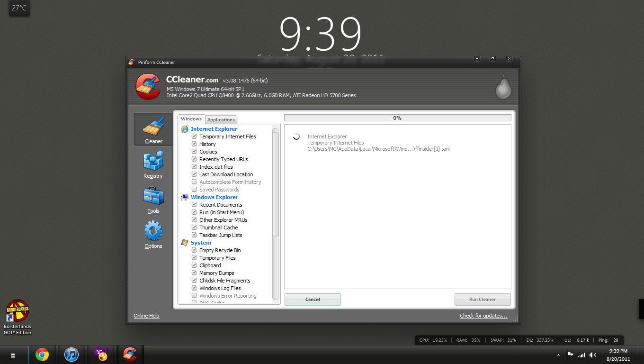This screenshot has width=644, height=364.
Task: Uncheck Temporary Internet Files
Action: click(194, 136)
